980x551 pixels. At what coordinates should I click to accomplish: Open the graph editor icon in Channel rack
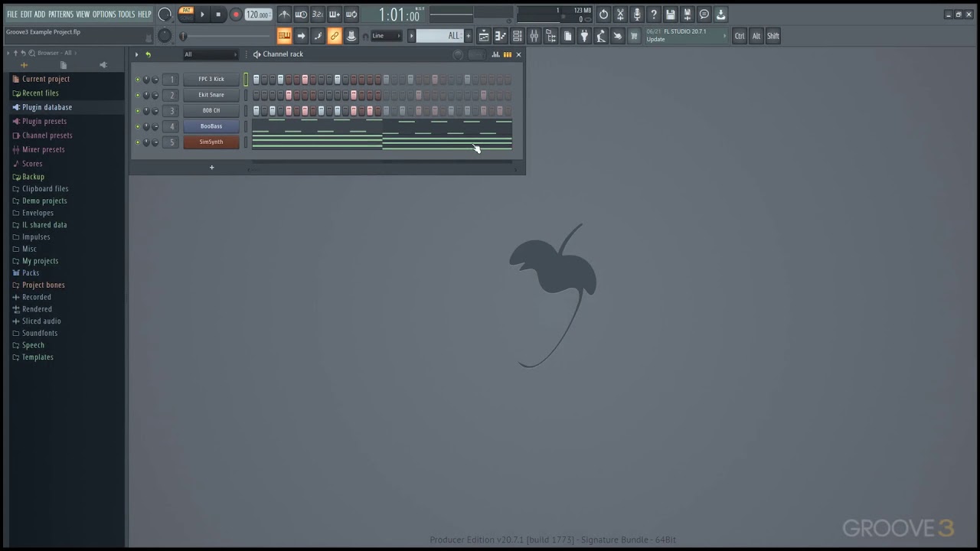coord(495,54)
